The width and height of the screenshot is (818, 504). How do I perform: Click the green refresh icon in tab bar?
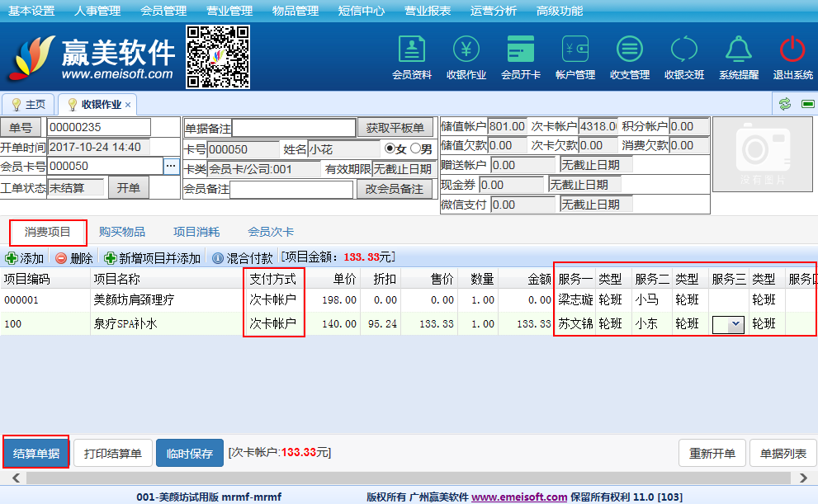point(784,104)
